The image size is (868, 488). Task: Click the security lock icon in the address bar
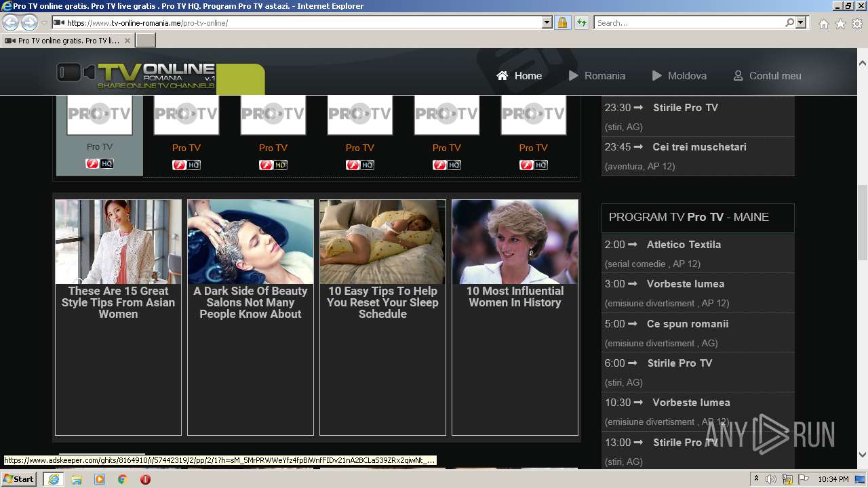(x=562, y=22)
